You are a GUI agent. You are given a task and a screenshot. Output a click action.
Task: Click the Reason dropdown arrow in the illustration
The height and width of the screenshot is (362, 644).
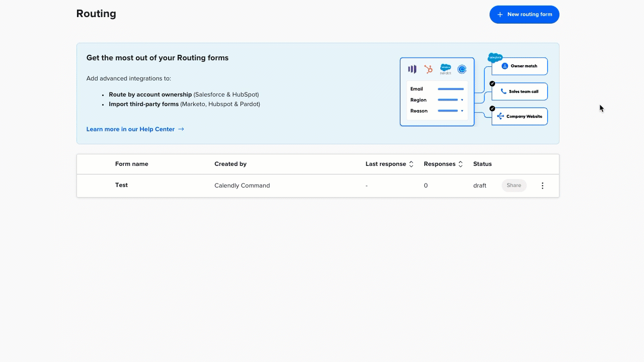(x=462, y=111)
